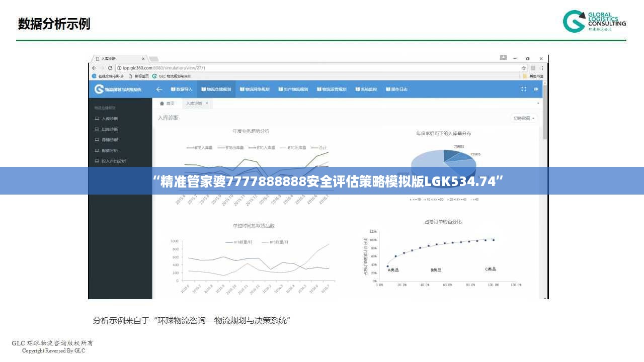Switch to the 首页 page tab
The image size is (644, 362).
(x=167, y=103)
